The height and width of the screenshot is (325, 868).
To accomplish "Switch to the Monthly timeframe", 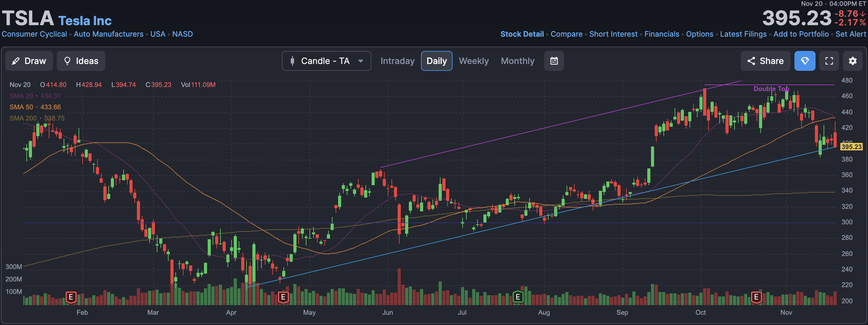I will [x=518, y=61].
